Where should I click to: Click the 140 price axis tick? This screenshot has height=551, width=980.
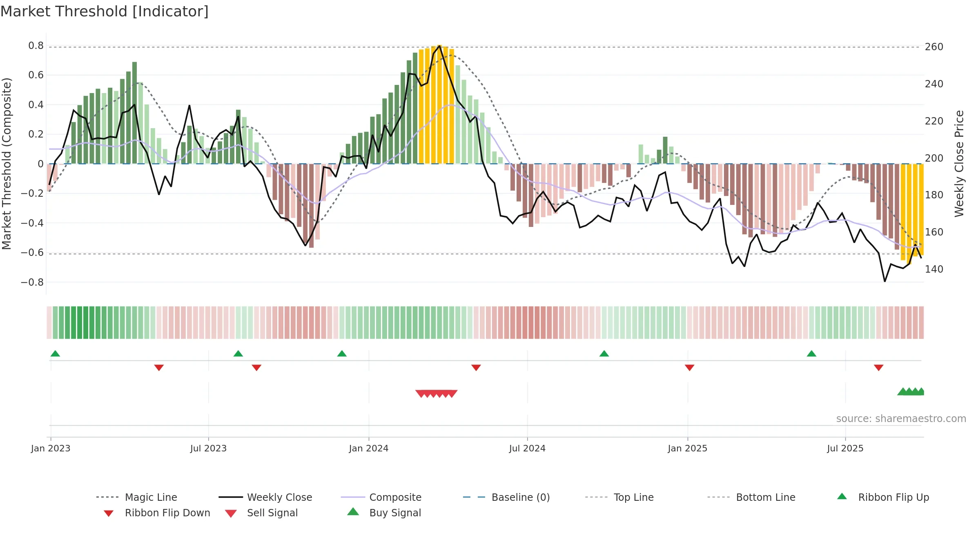click(x=934, y=269)
